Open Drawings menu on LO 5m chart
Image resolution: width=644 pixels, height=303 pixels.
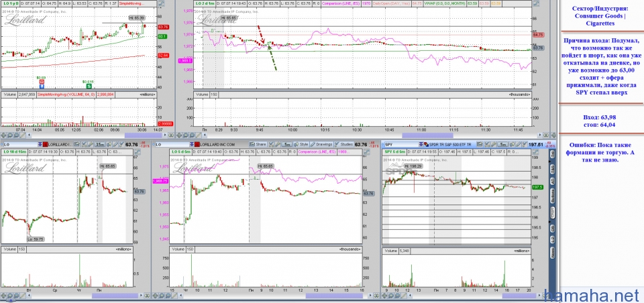321,145
